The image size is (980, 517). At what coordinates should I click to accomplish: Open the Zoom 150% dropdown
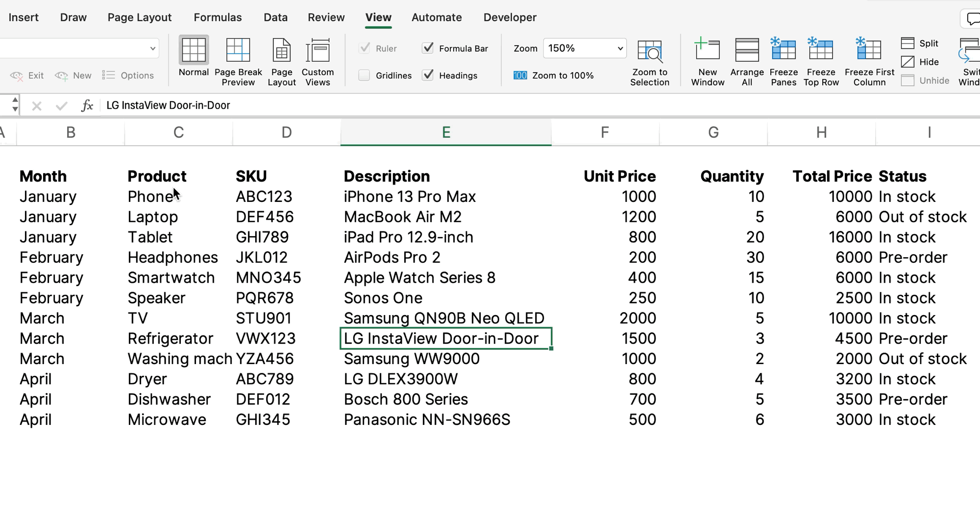(620, 49)
